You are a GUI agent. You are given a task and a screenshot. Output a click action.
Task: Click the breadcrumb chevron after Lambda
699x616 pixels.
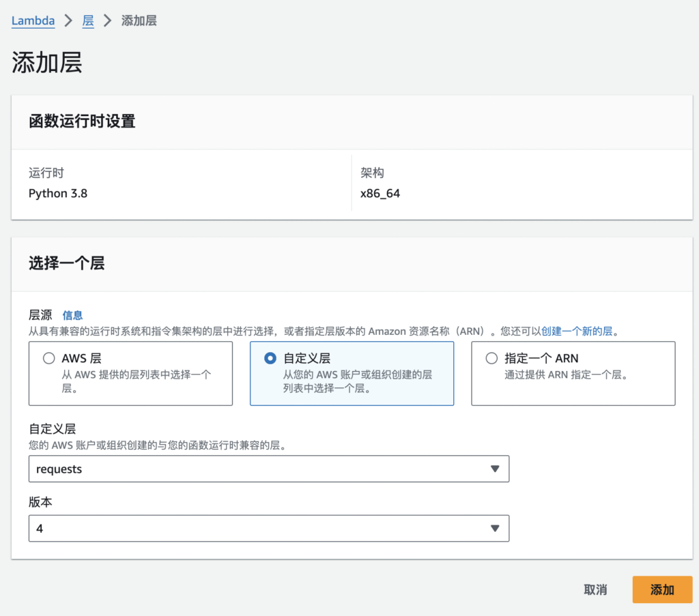[x=68, y=21]
